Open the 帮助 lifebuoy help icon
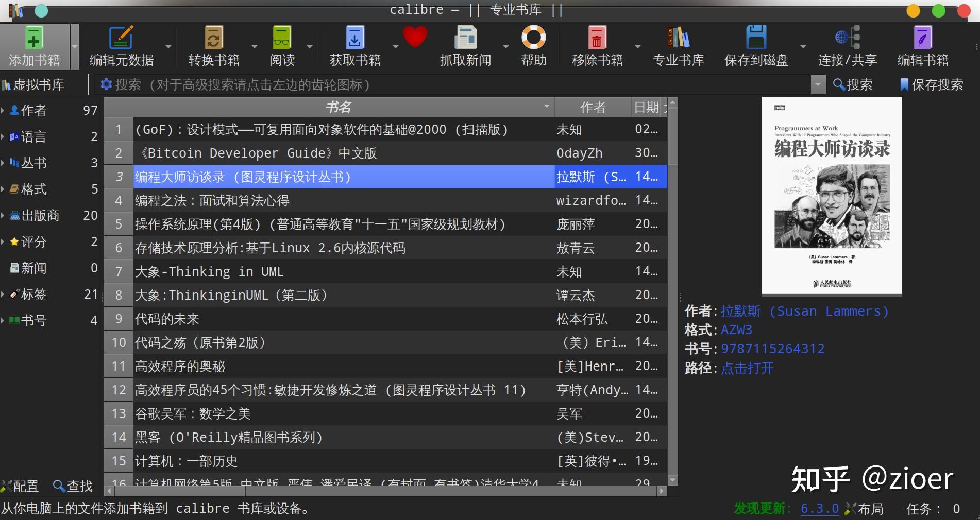 (x=534, y=38)
